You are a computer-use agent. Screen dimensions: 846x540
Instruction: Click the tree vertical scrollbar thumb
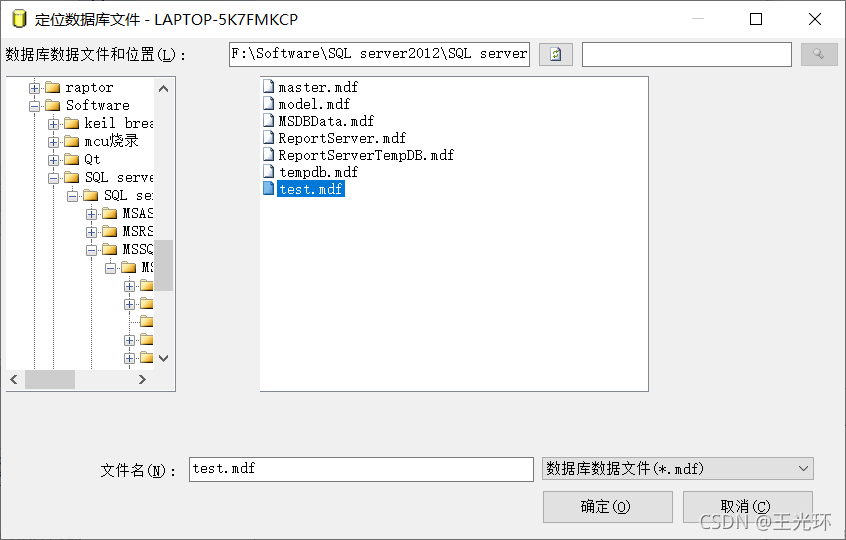[163, 265]
